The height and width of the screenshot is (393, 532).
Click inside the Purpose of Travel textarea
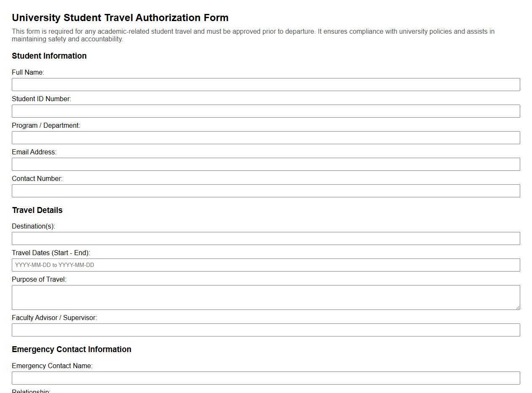[x=265, y=297]
